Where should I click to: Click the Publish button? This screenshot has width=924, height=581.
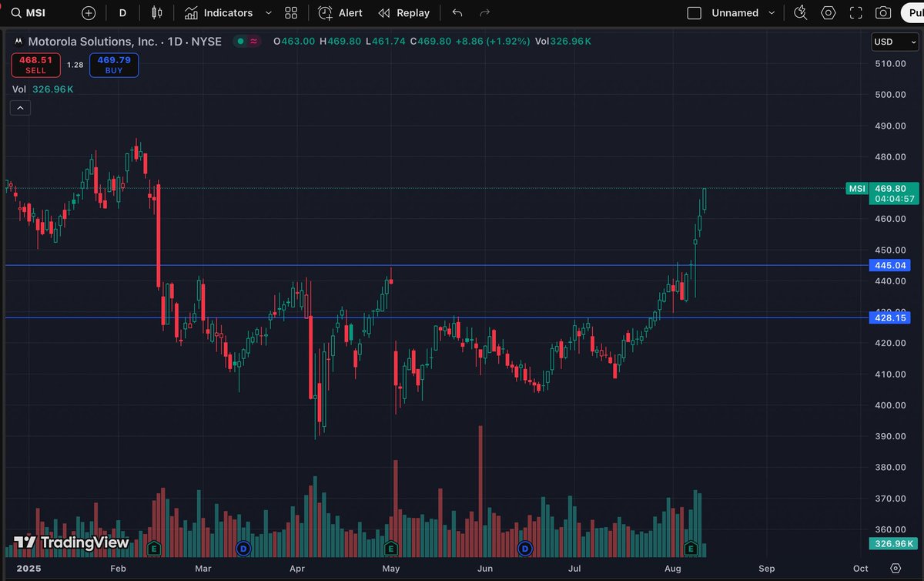pos(912,12)
